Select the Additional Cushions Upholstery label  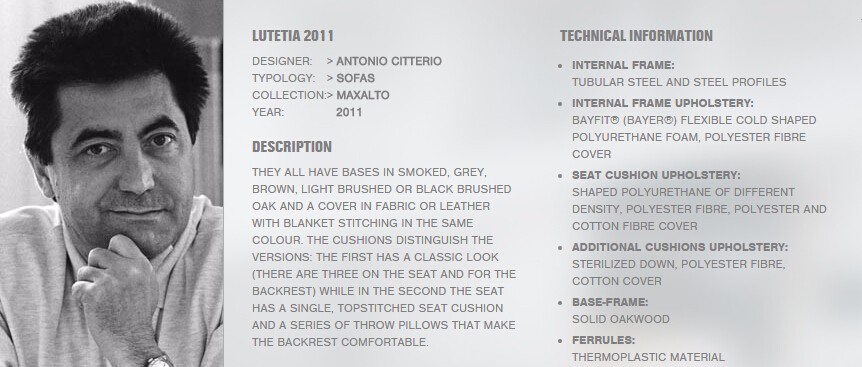click(679, 247)
